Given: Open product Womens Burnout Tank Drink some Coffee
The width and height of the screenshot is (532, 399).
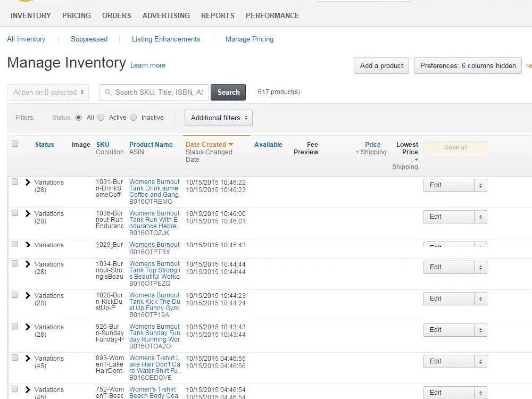Looking at the screenshot, I should (x=154, y=188).
